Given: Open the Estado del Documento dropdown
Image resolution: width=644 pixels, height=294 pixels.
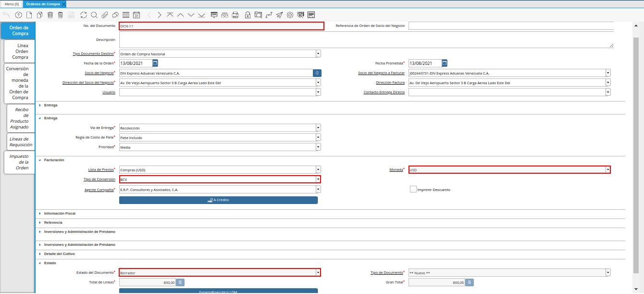Looking at the screenshot, I should 318,273.
